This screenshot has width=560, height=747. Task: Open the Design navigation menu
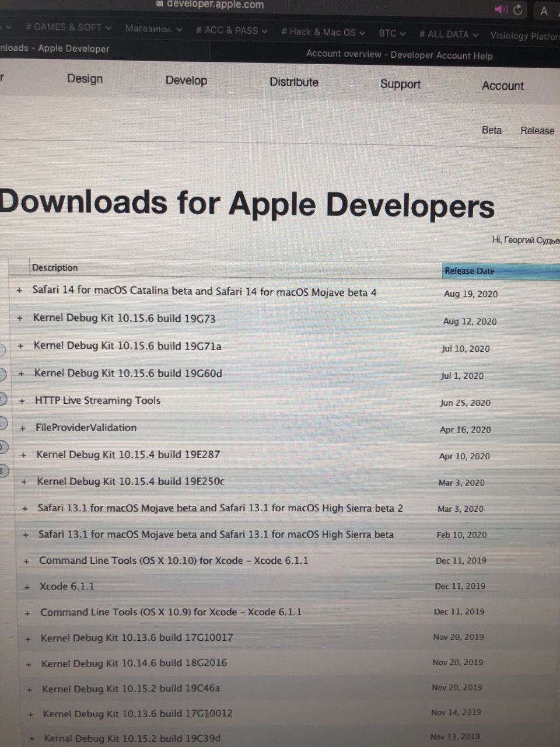(x=85, y=79)
